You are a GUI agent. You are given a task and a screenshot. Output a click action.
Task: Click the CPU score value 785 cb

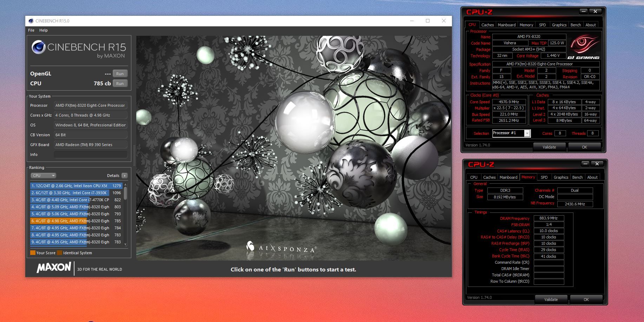click(102, 84)
